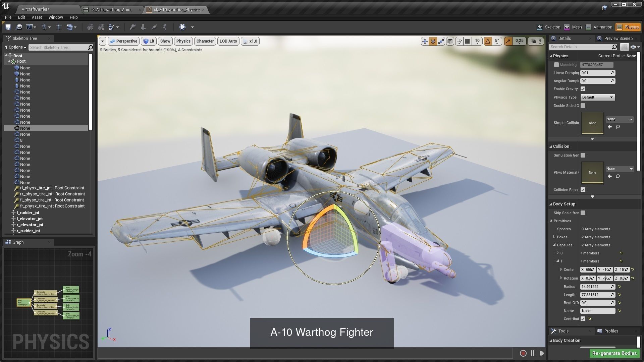Image resolution: width=644 pixels, height=362 pixels.
Task: Toggle Double Sided Geometry checkbox
Action: tap(583, 106)
